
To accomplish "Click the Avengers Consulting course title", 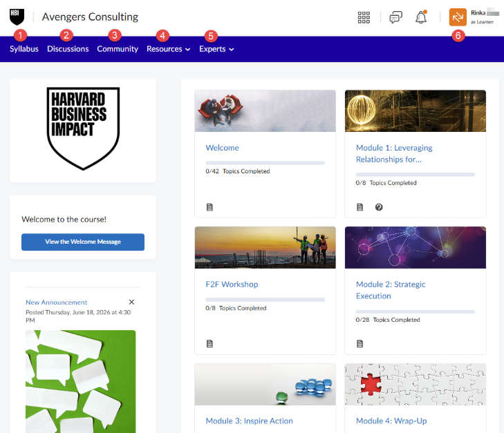I will click(90, 17).
